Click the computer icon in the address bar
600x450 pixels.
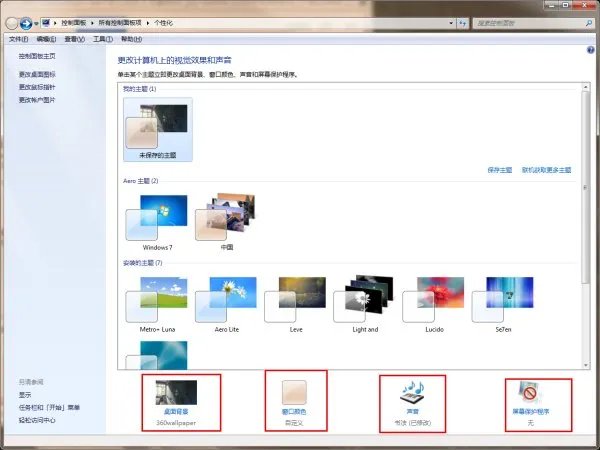click(46, 23)
